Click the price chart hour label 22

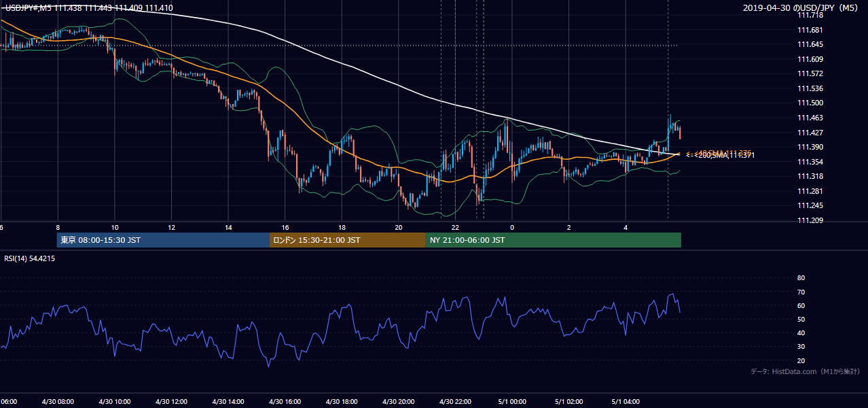click(x=455, y=228)
